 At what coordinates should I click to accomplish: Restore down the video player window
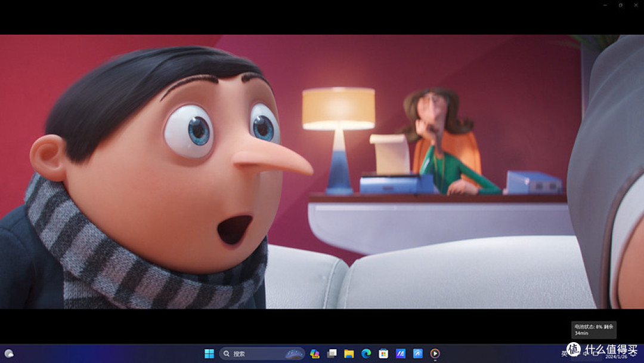coord(621,5)
